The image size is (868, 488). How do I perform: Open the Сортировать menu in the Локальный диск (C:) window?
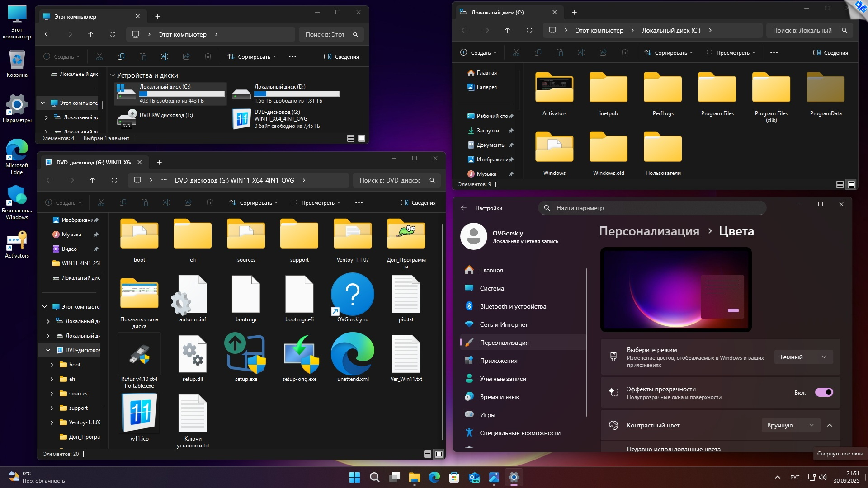(668, 53)
